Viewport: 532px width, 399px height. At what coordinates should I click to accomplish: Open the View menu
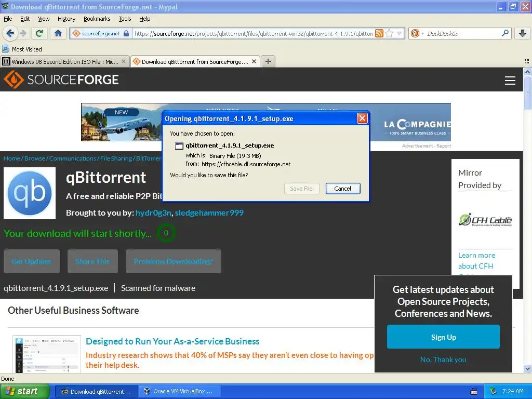(x=44, y=19)
